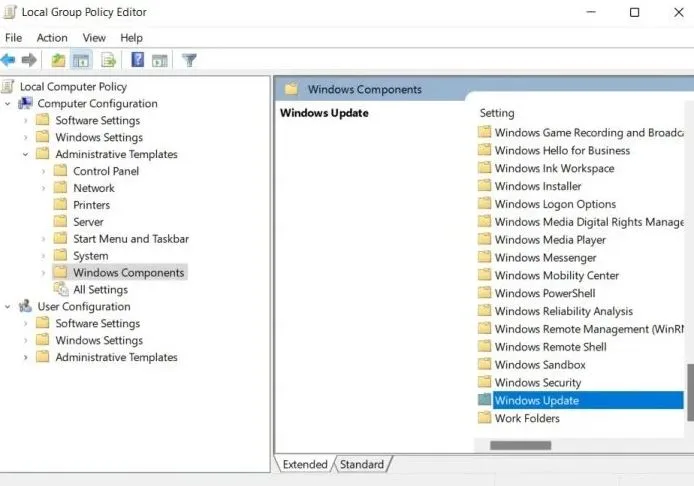Open the Action menu
694x486 pixels.
(x=52, y=38)
